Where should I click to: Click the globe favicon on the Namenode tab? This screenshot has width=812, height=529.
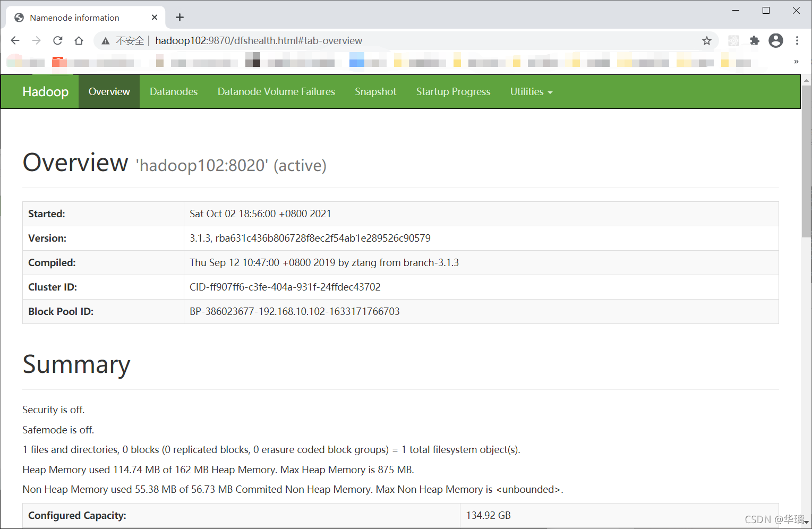coord(19,18)
